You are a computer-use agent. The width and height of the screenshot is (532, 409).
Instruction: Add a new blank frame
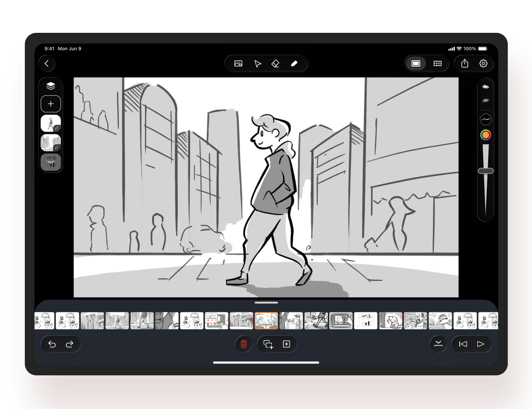[x=286, y=344]
